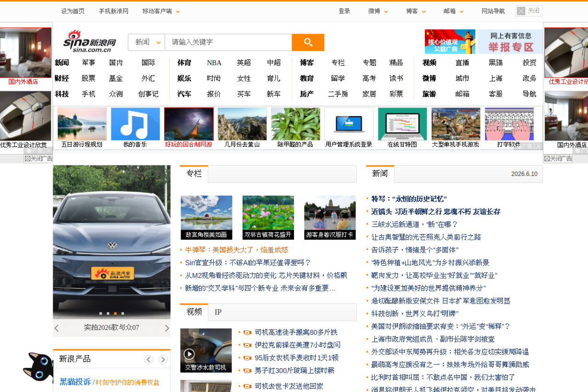Viewport: 588px width, 392px height.
Task: Open 财经 in navigation menu
Action: (x=62, y=79)
